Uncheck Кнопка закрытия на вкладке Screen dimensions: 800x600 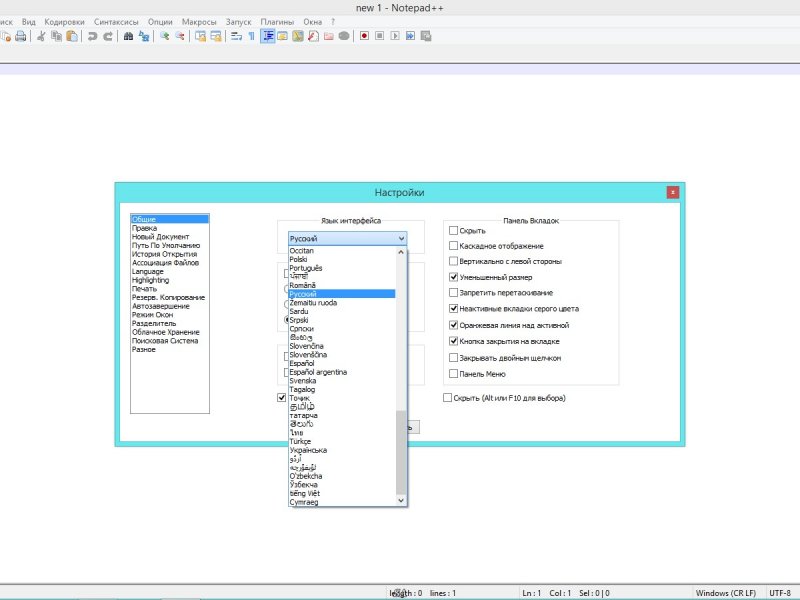453,341
